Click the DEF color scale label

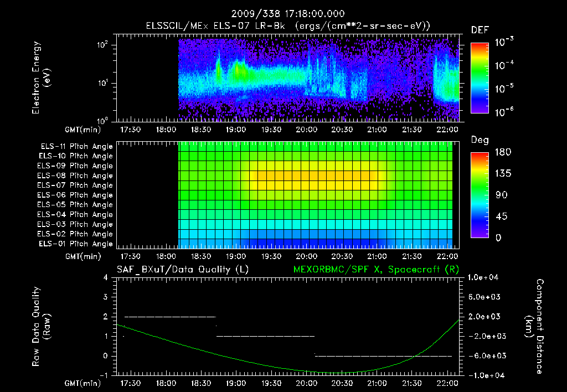point(480,30)
